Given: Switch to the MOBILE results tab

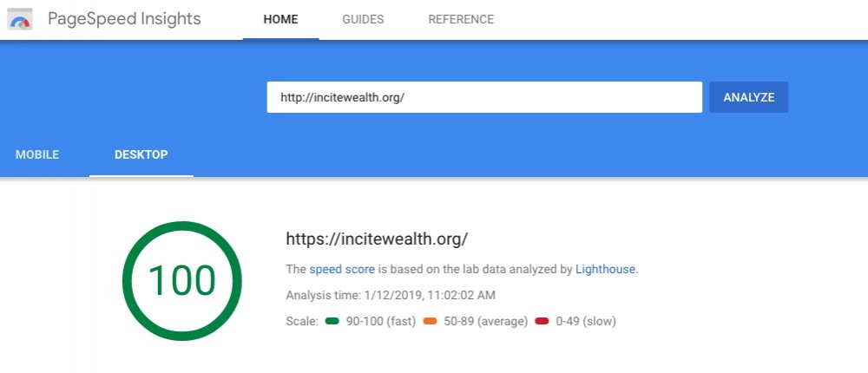Looking at the screenshot, I should tap(37, 155).
